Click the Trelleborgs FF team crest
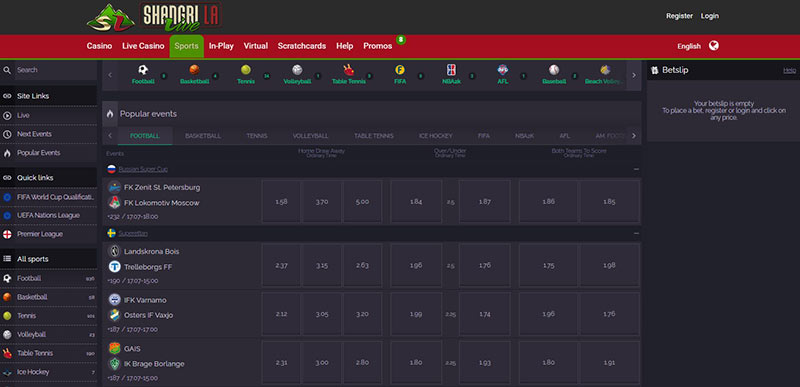Image resolution: width=800 pixels, height=387 pixels. (x=114, y=266)
